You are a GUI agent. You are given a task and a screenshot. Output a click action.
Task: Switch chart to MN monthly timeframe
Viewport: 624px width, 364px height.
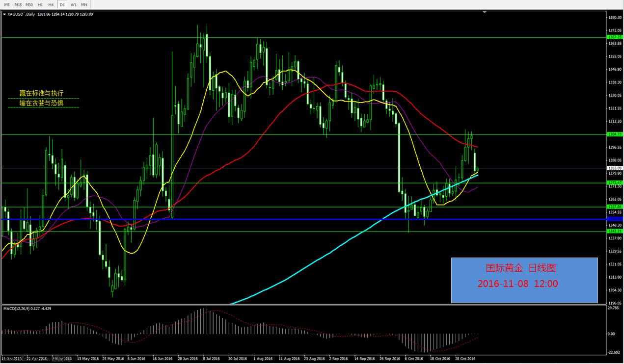click(84, 4)
